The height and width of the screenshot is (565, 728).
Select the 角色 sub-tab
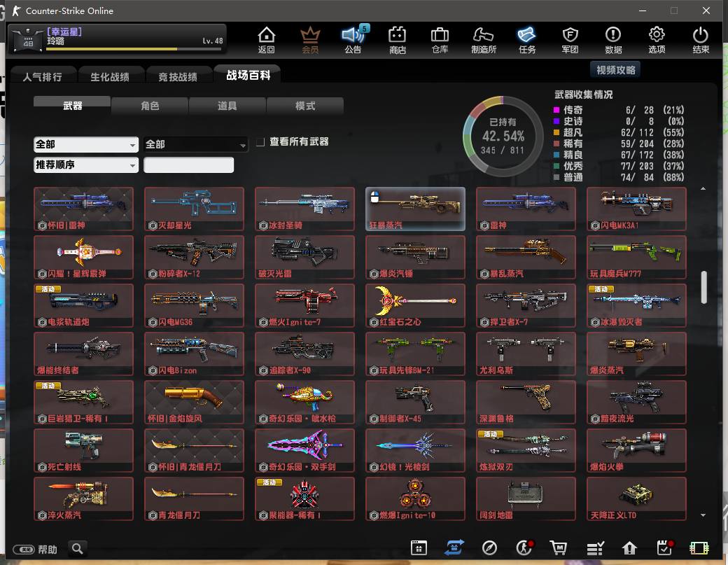point(150,106)
